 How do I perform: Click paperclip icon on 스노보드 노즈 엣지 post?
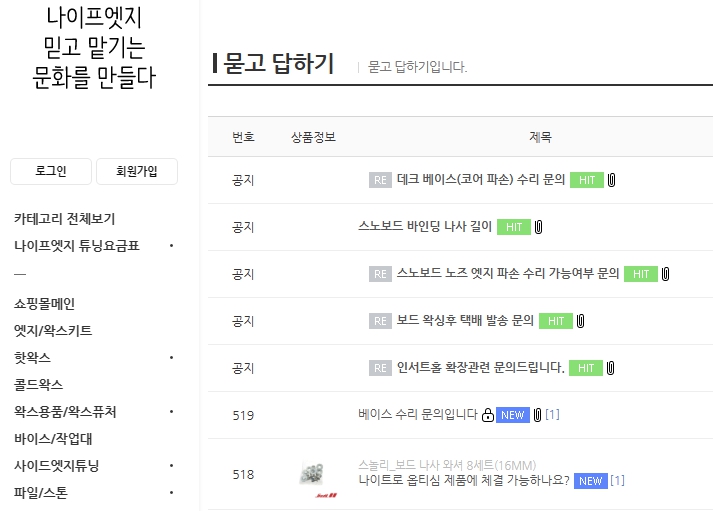pyautogui.click(x=665, y=274)
